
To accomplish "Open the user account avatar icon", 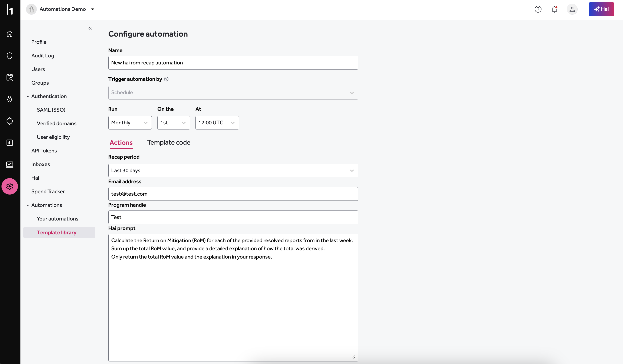I will [572, 9].
